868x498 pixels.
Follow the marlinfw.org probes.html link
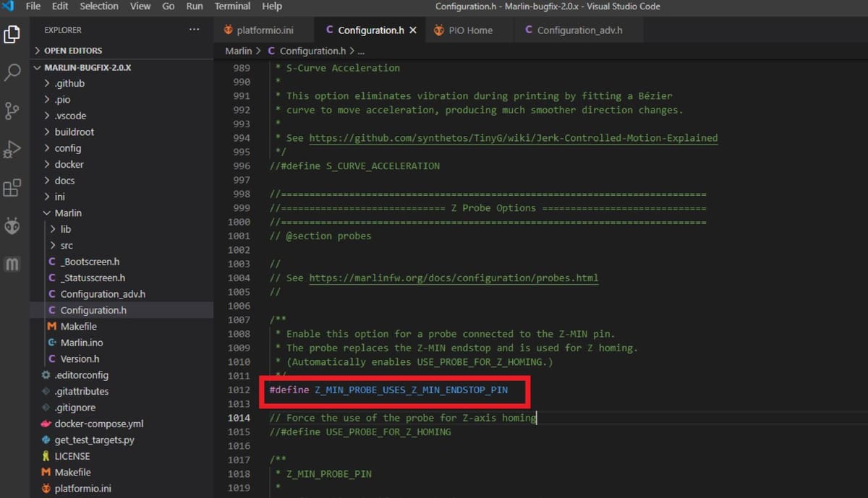tap(454, 278)
